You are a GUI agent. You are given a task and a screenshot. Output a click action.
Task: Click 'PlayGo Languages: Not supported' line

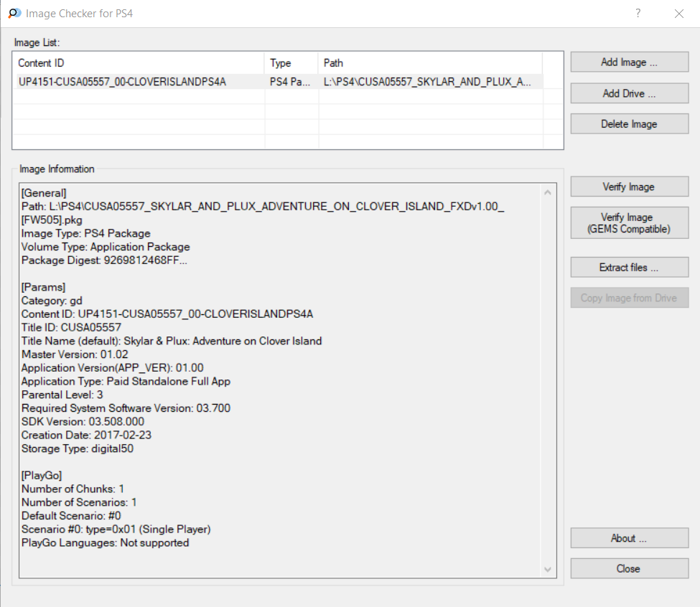click(105, 542)
